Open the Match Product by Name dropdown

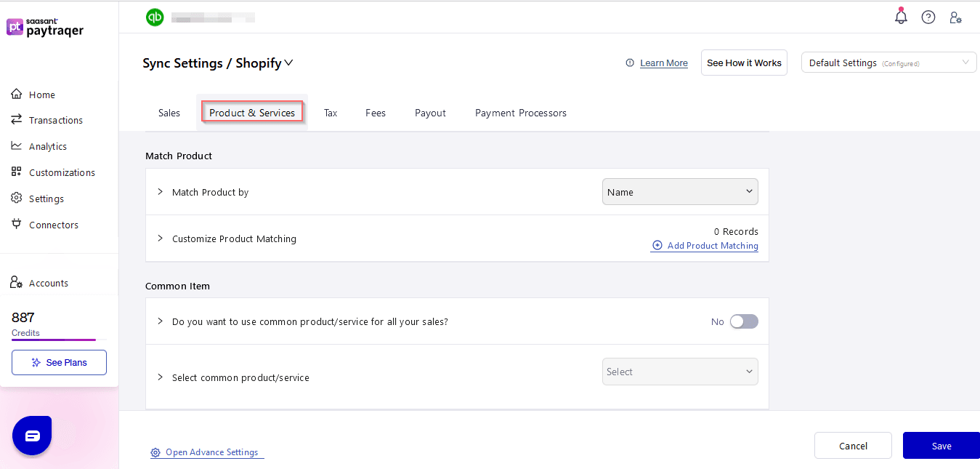pos(679,192)
